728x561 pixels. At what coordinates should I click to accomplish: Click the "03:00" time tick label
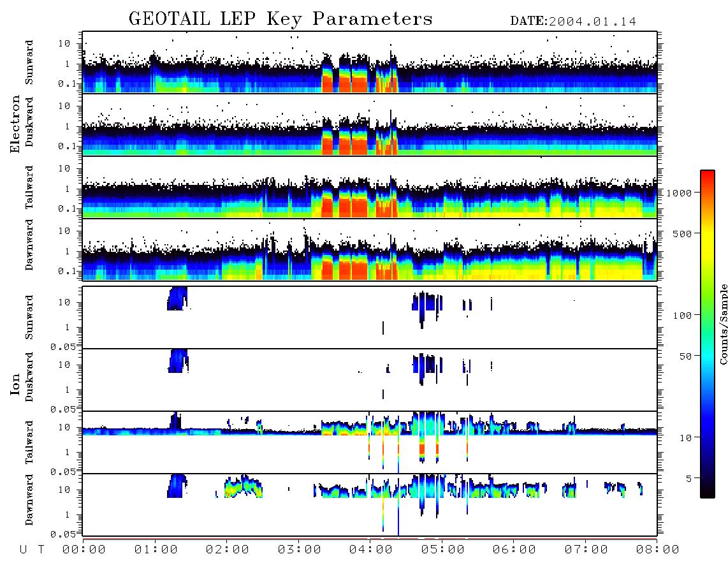click(x=300, y=550)
